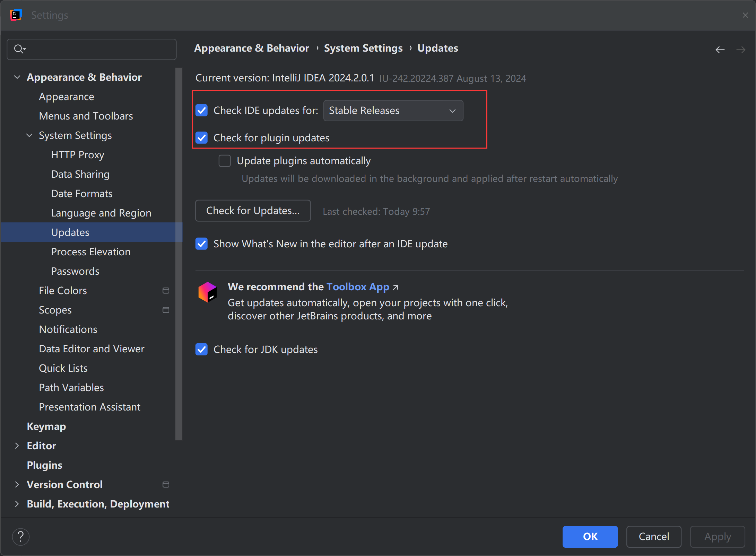The image size is (756, 556).
Task: Collapse the System Settings tree node
Action: click(29, 135)
